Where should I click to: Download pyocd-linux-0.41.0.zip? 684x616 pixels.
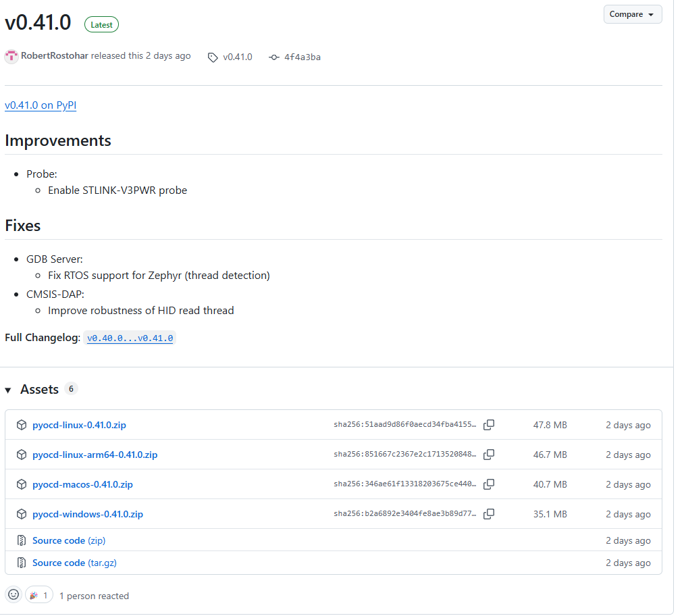tap(79, 425)
